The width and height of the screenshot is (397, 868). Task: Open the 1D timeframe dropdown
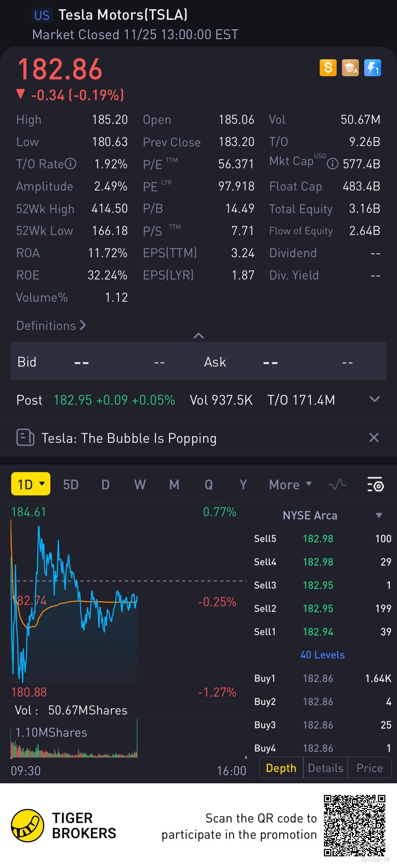point(31,484)
